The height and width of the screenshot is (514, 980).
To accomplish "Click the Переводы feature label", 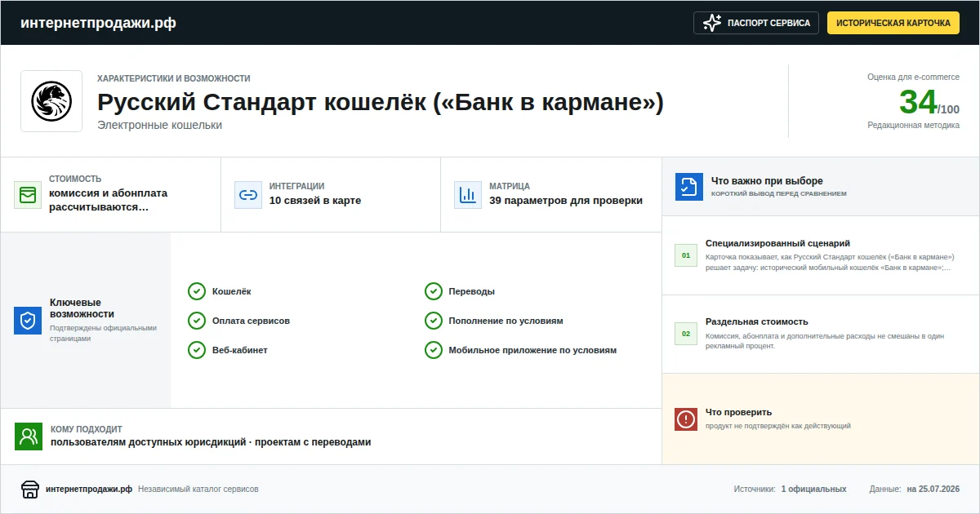I will click(472, 291).
